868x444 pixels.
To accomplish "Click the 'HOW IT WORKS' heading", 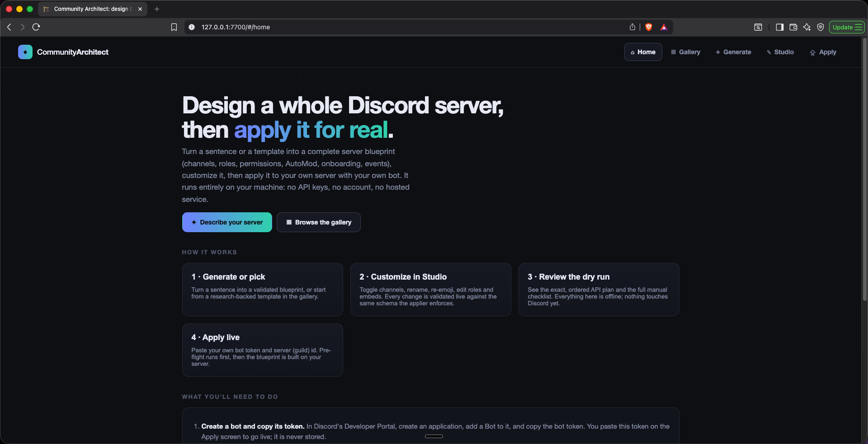I will tap(209, 252).
